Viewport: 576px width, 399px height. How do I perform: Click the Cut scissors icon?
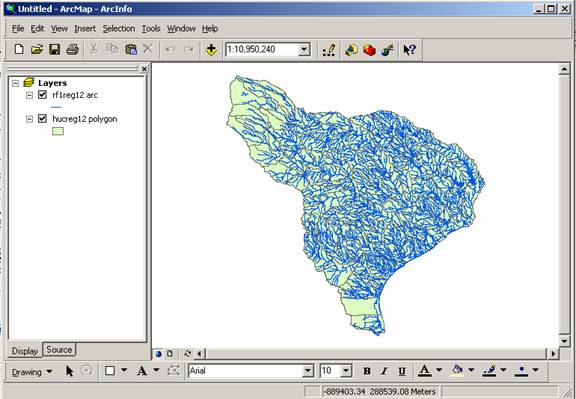[93, 49]
